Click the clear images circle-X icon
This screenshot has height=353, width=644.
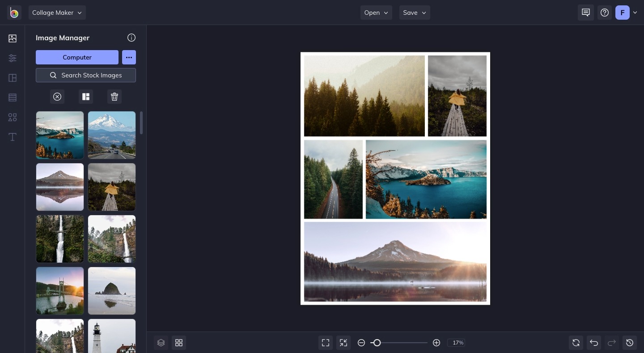click(x=57, y=97)
